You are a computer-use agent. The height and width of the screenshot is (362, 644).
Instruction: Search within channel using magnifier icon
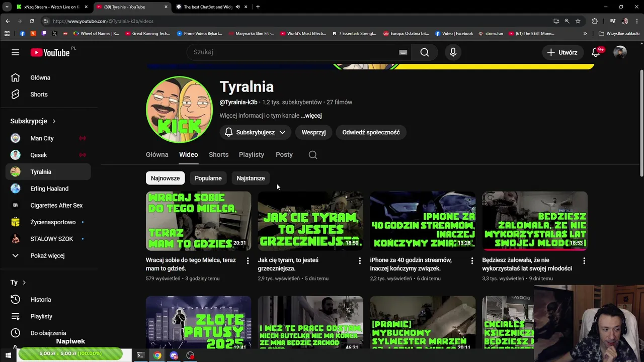click(x=313, y=155)
